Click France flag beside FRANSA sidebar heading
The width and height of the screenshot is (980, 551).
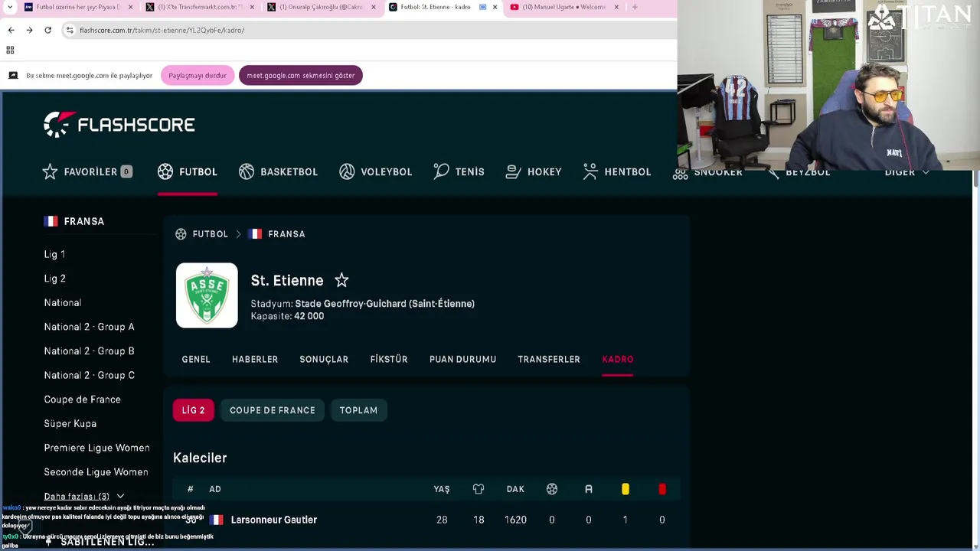click(x=51, y=221)
